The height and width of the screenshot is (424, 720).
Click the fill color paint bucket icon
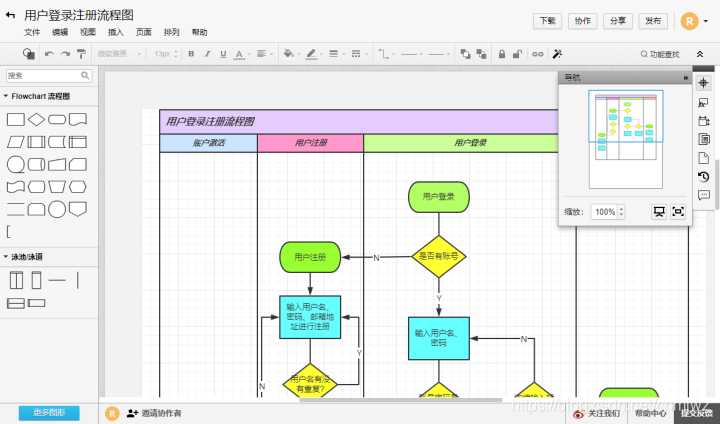pos(289,54)
